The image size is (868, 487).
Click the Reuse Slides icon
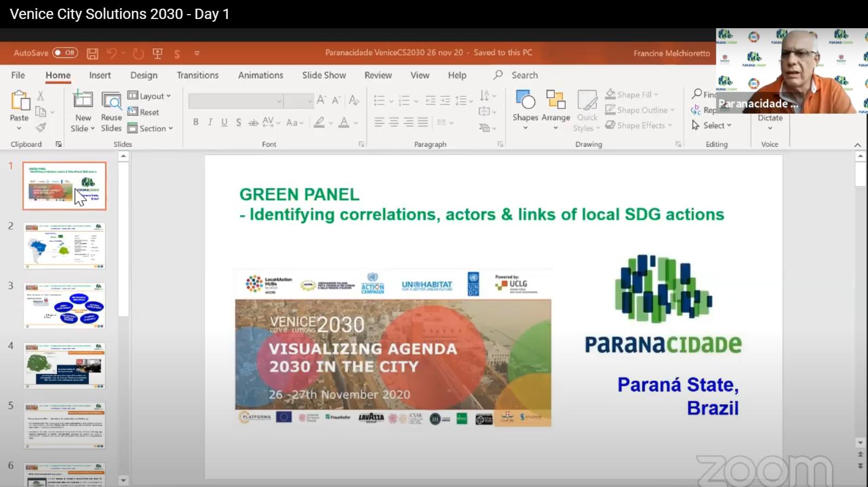(111, 101)
